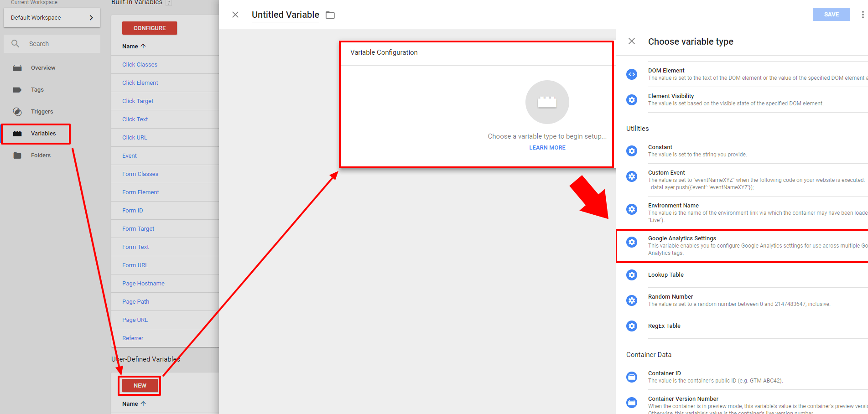Screen dimensions: 868x414
Task: Click the variable type placeholder brick icon
Action: click(547, 102)
